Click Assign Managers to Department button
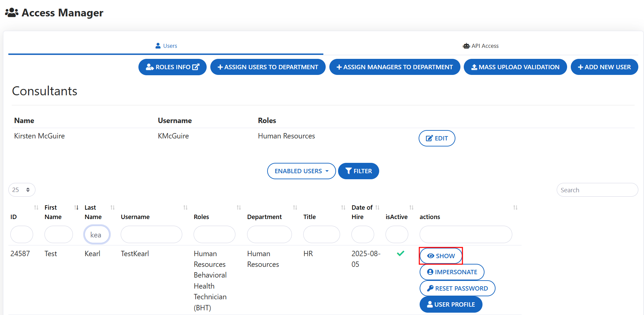Screen dimensions: 644x315 (395, 67)
